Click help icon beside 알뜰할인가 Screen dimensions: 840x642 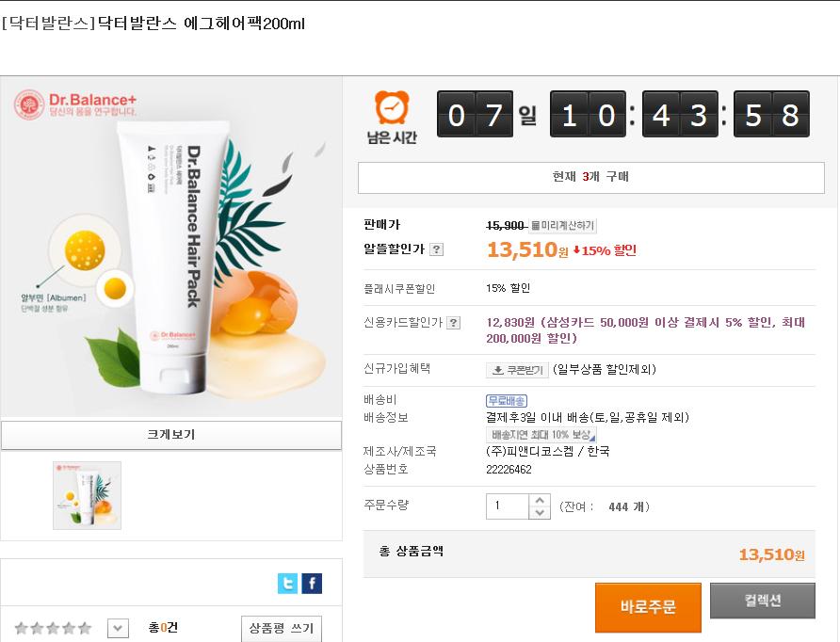pyautogui.click(x=437, y=249)
